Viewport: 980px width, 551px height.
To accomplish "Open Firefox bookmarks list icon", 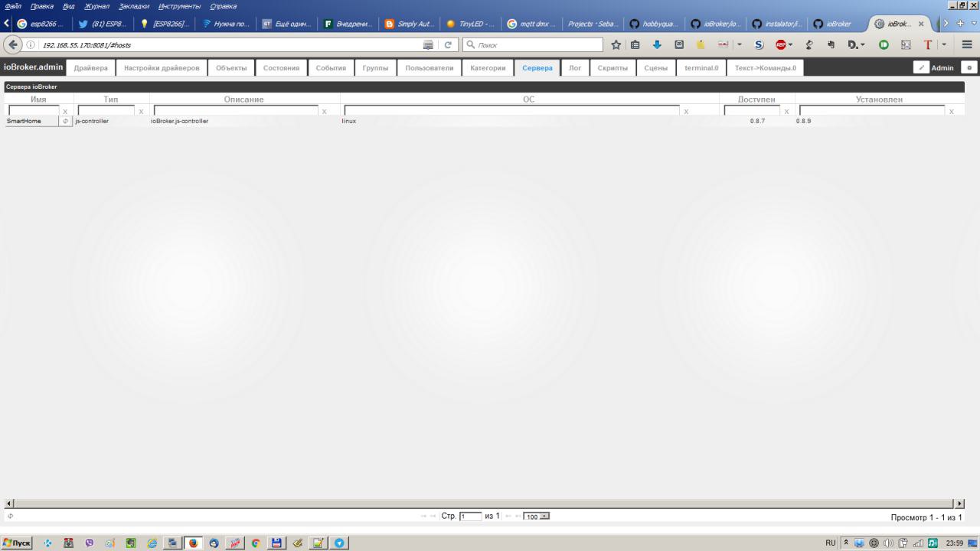I will pyautogui.click(x=635, y=44).
